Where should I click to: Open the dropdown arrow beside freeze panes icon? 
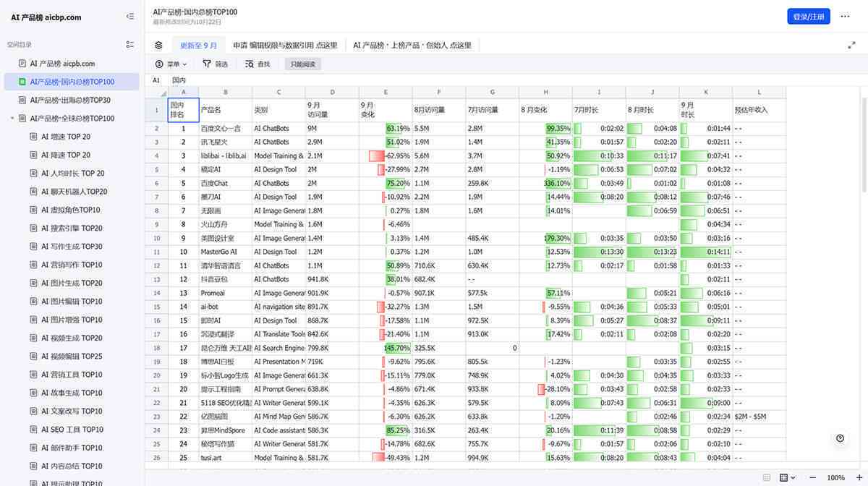tap(793, 477)
